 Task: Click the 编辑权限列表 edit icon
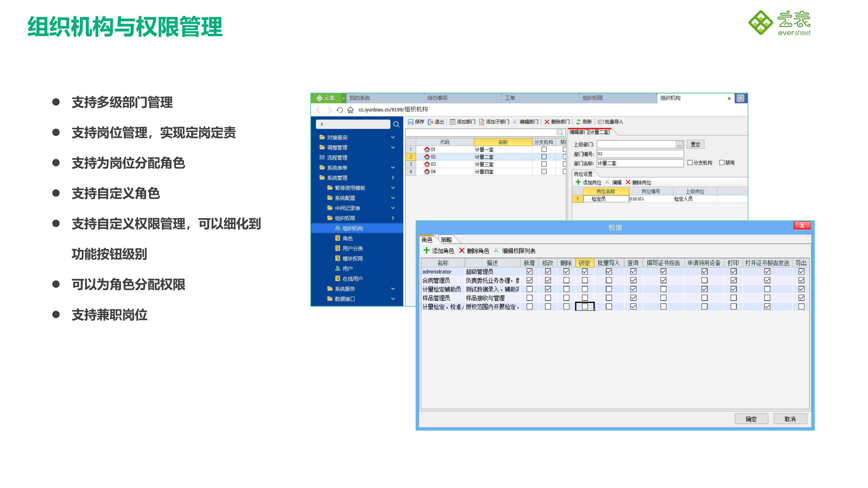pyautogui.click(x=496, y=250)
